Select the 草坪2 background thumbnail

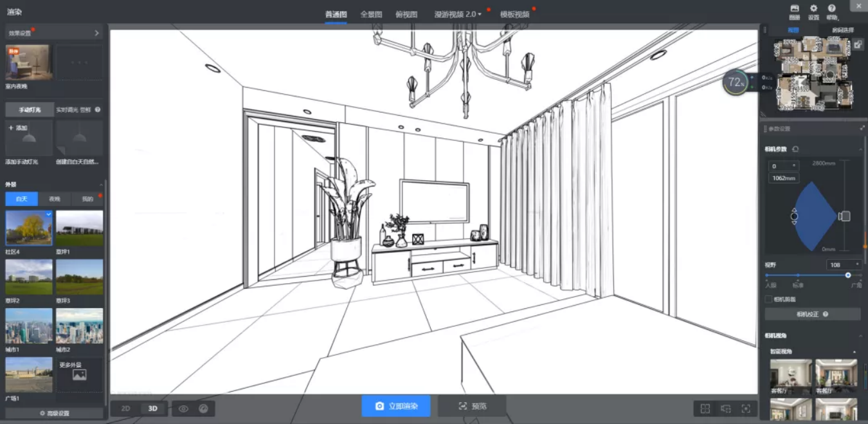tap(29, 277)
